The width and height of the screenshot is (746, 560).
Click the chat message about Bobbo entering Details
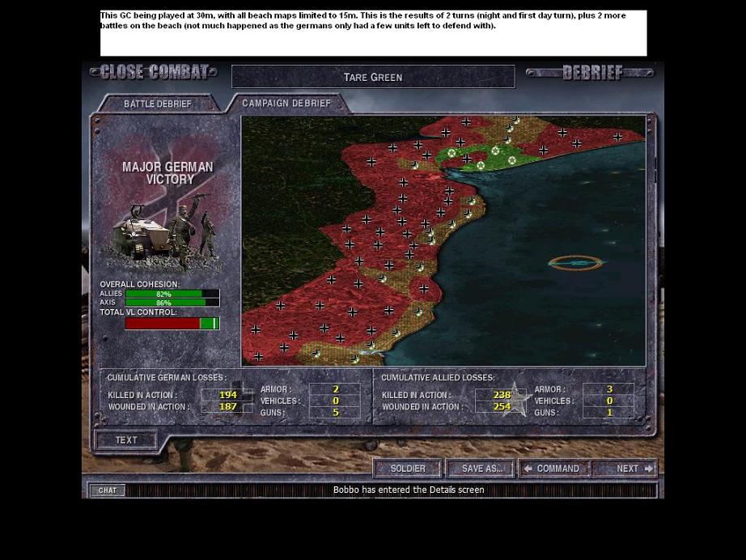409,490
